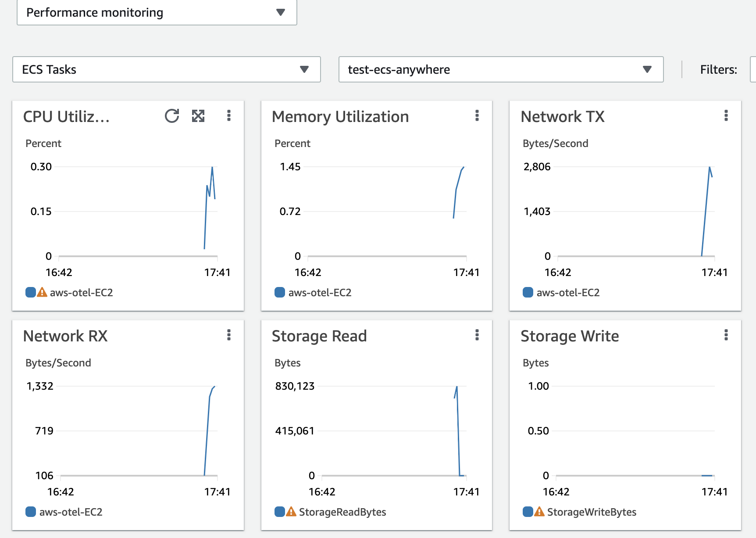Click blue color swatch in Network RX legend

pos(31,512)
